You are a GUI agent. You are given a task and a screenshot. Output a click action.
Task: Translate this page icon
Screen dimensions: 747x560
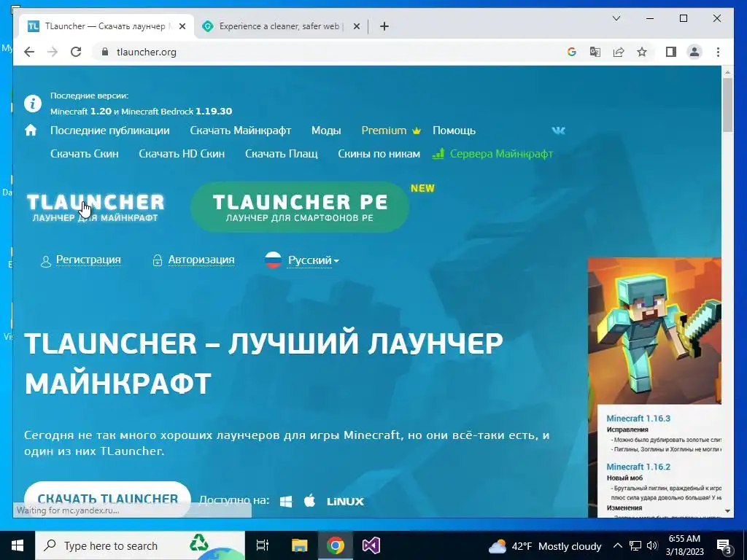click(x=595, y=52)
